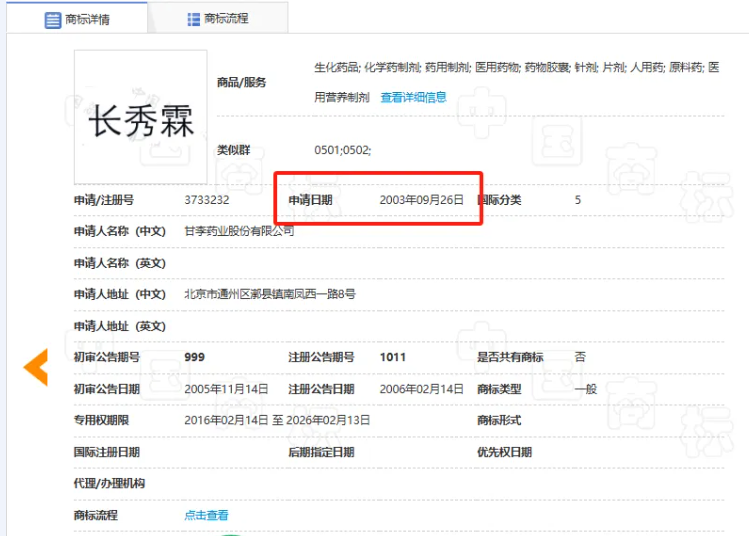Click the 国际分类 value 5
This screenshot has height=536, width=749.
tap(578, 200)
